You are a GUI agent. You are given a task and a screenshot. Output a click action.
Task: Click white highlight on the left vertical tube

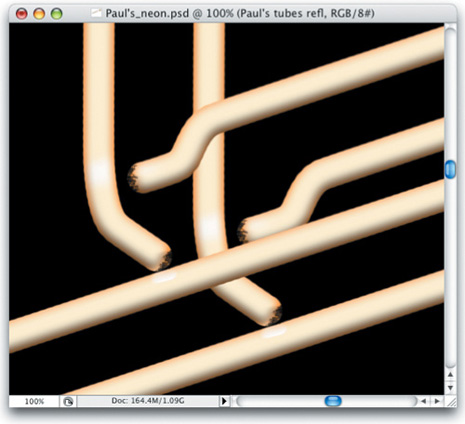(100, 173)
